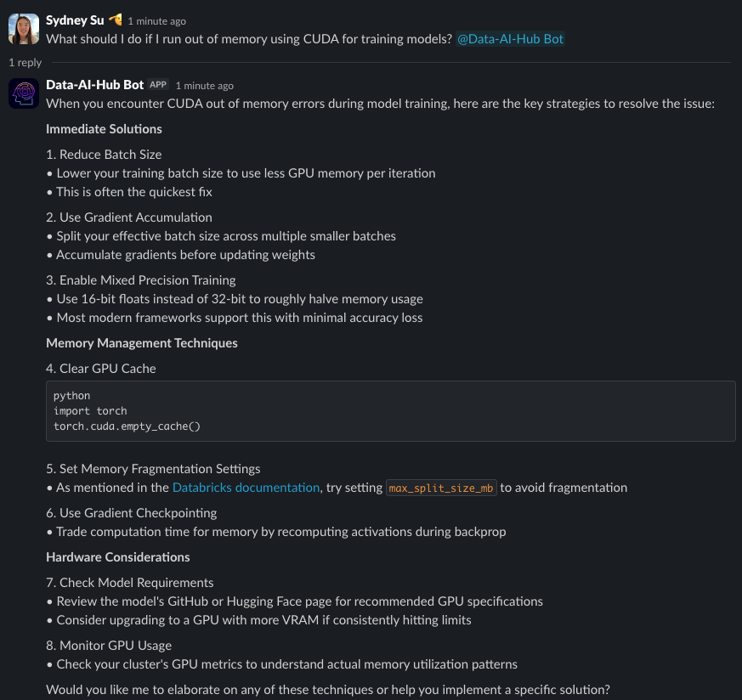Open timestamp on Sydney Su's message
The height and width of the screenshot is (700, 742).
(156, 21)
